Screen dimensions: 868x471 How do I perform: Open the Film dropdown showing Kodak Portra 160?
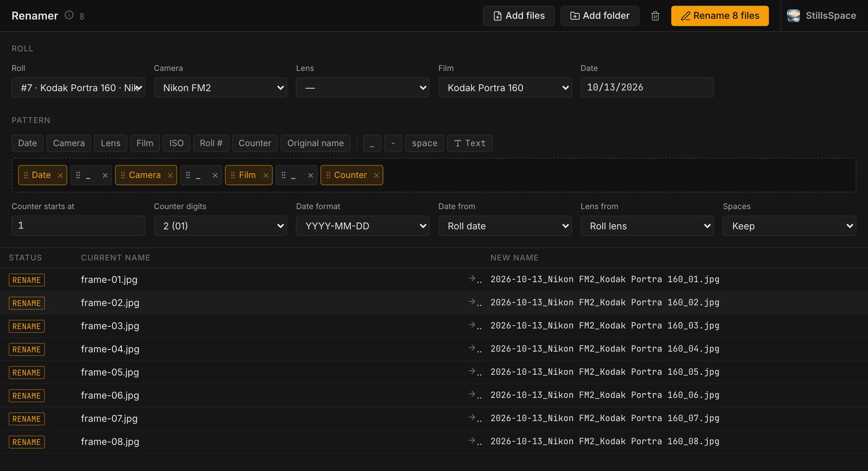click(x=505, y=88)
